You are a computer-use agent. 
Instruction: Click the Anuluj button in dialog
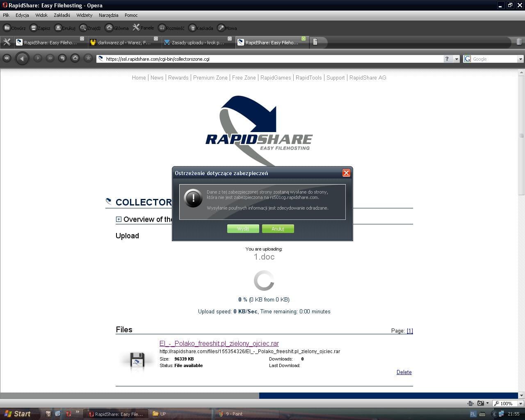tap(278, 229)
